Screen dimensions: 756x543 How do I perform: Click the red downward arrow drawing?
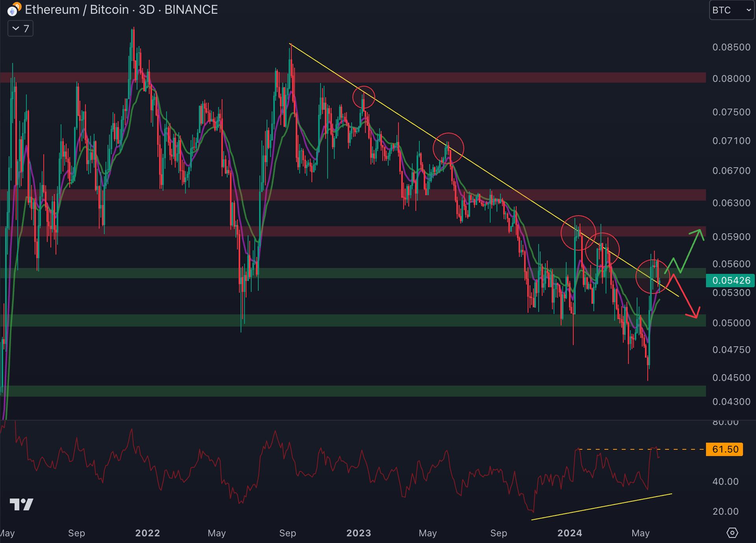[x=687, y=300]
